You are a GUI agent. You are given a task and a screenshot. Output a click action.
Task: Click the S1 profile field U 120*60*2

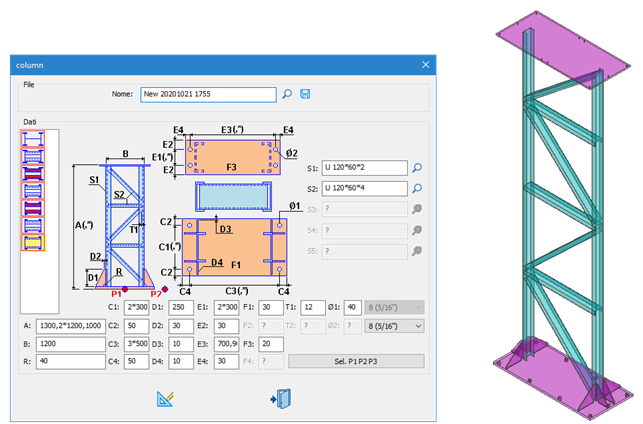365,168
